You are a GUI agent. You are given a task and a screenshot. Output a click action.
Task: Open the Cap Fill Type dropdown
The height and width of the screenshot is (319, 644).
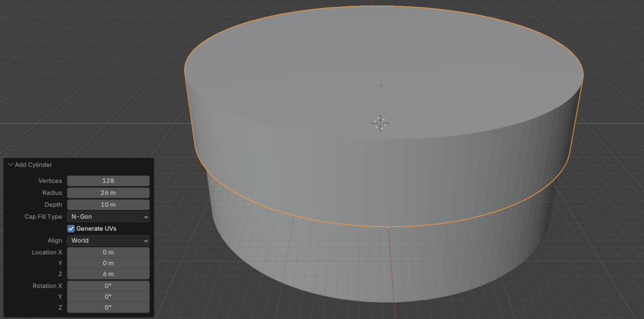108,217
